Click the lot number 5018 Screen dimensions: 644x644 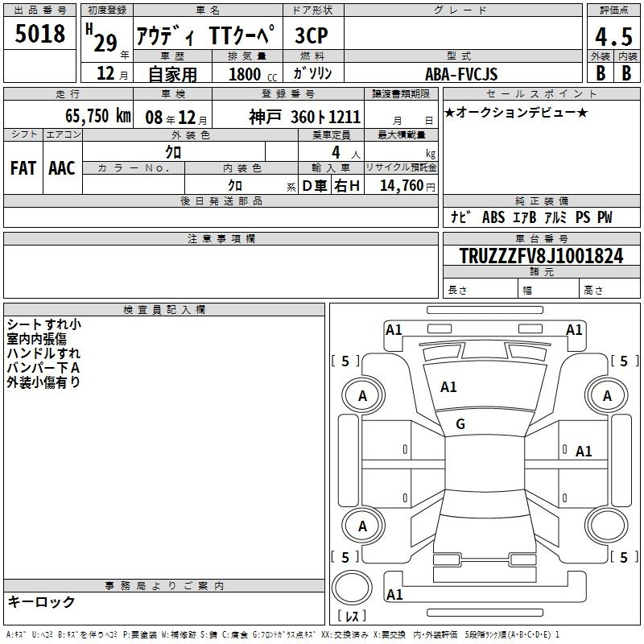[x=40, y=35]
